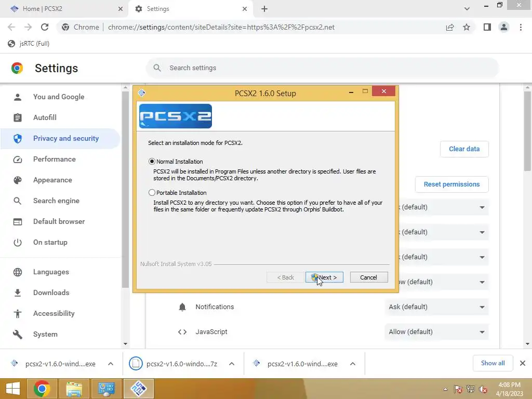Open the fourth (default) permission dropdown
The height and width of the screenshot is (399, 532).
444,282
